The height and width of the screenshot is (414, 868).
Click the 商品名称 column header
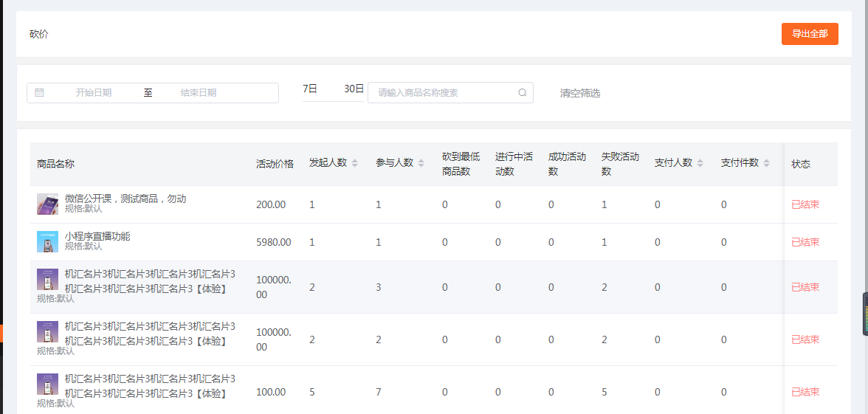pyautogui.click(x=56, y=164)
